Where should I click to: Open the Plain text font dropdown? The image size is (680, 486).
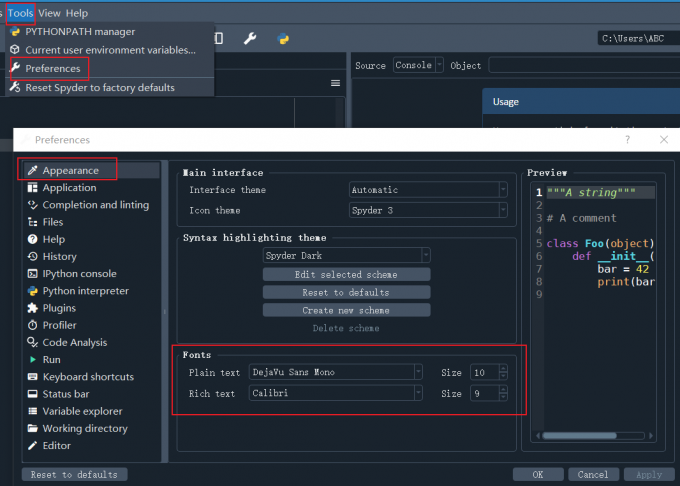click(335, 372)
